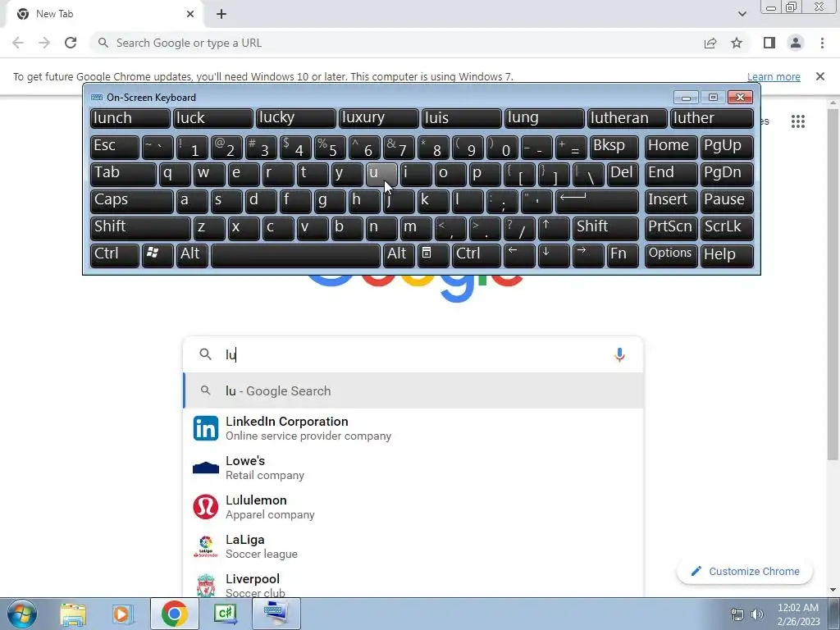The image size is (840, 630).
Task: Pick the 'lunch' word prediction
Action: 130,118
